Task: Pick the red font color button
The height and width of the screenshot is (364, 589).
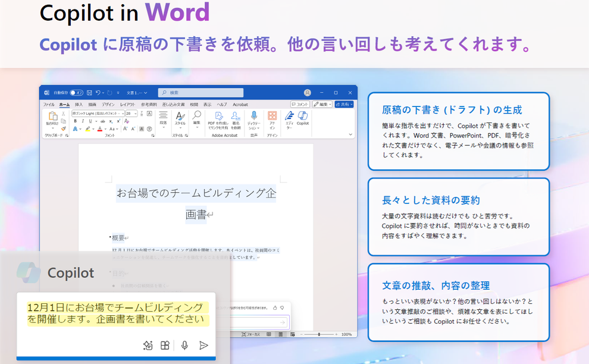Action: pyautogui.click(x=99, y=129)
